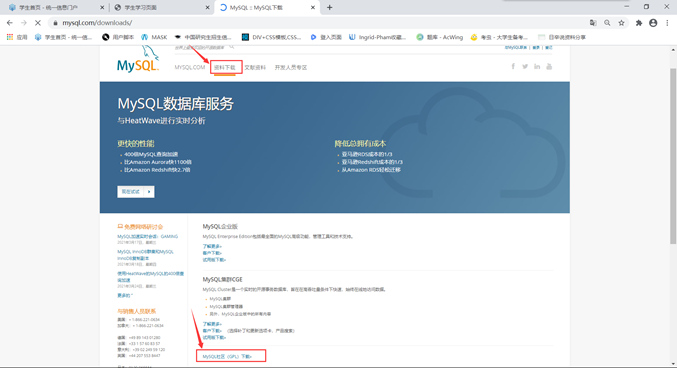Click the lock icon in the address bar

[55, 23]
